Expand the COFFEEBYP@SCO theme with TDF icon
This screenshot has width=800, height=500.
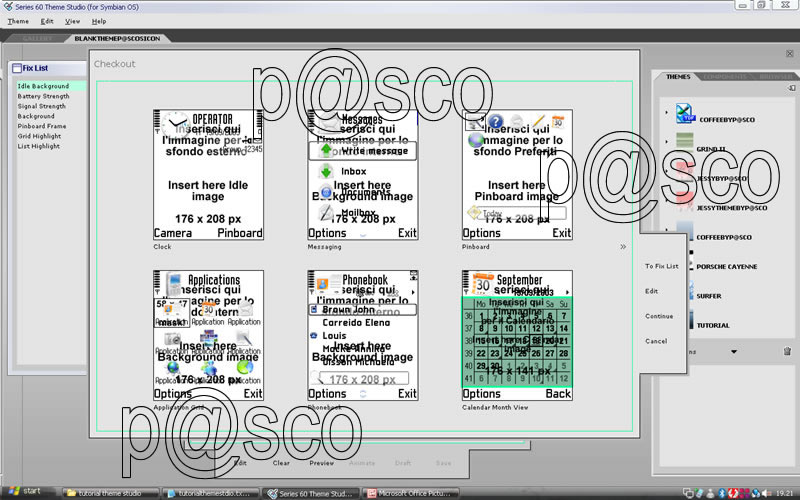[666, 112]
